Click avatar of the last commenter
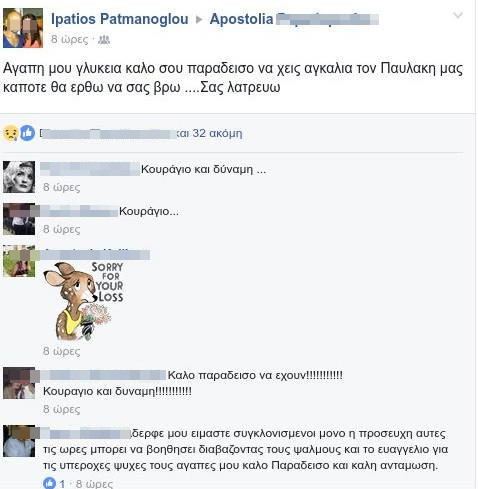The height and width of the screenshot is (489, 478). 19,441
